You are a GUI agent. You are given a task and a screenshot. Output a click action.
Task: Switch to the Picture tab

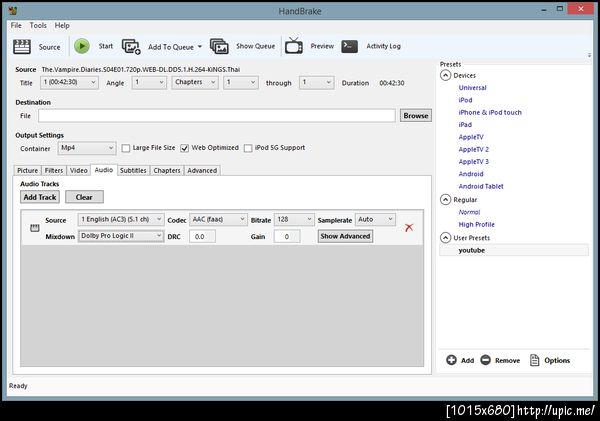click(28, 170)
